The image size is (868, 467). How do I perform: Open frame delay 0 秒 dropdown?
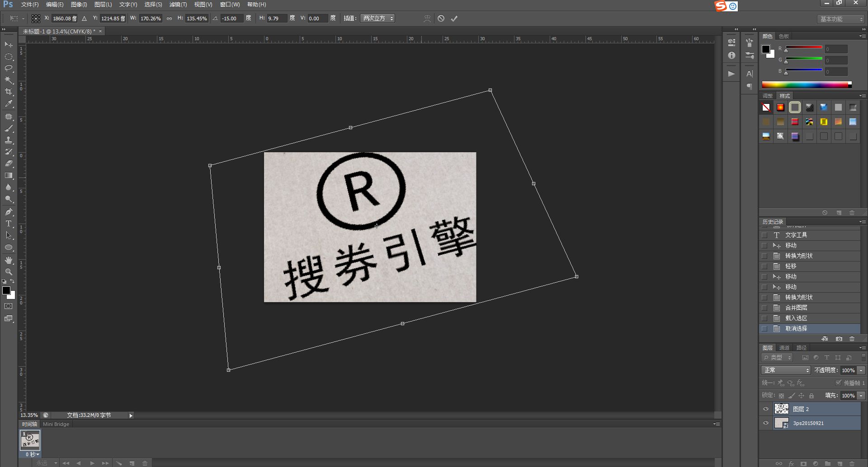[x=32, y=454]
